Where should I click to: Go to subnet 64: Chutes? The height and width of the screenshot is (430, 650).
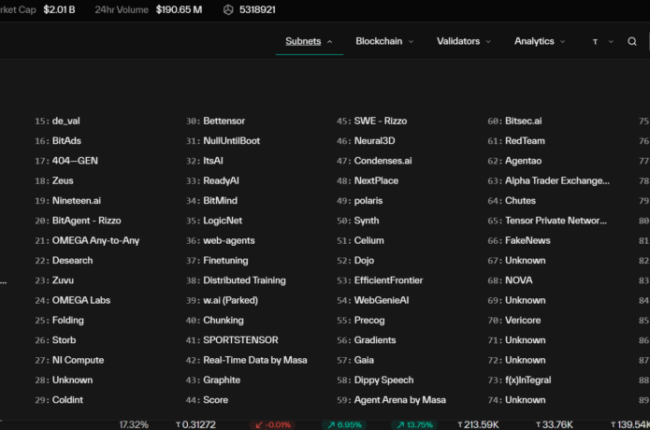point(512,200)
